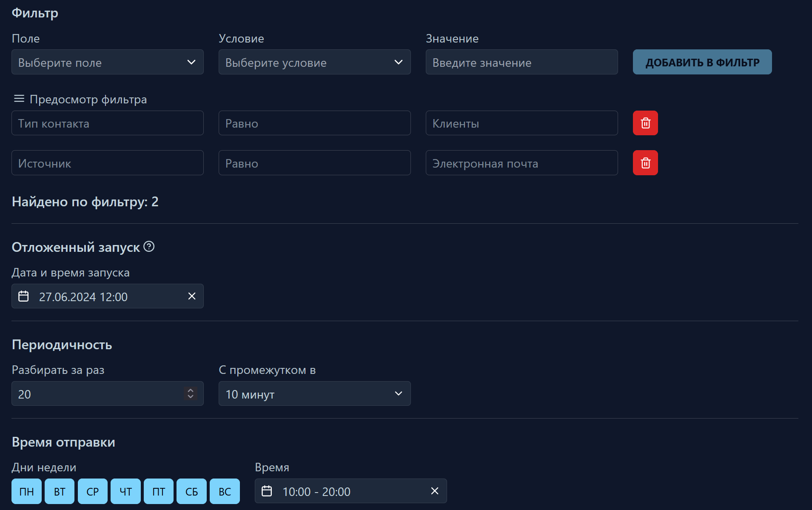Image resolution: width=812 pixels, height=510 pixels.
Task: Disable the ВС weekday button
Action: point(225,491)
